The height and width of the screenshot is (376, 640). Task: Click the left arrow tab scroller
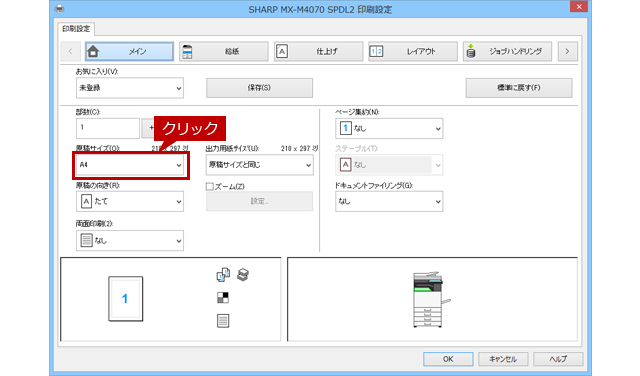[70, 51]
